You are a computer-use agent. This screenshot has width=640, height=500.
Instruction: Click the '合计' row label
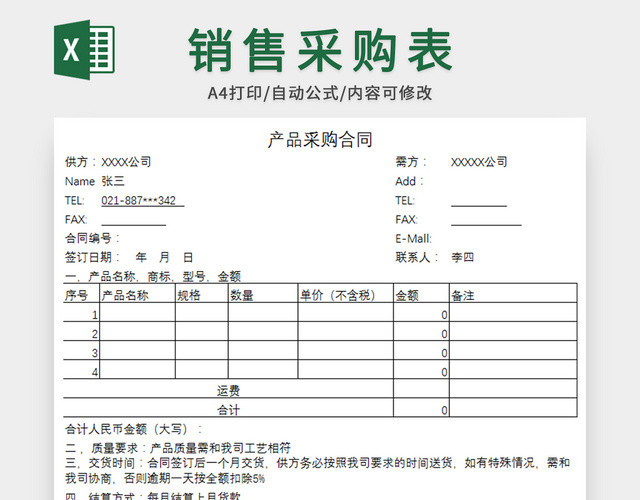(x=228, y=409)
